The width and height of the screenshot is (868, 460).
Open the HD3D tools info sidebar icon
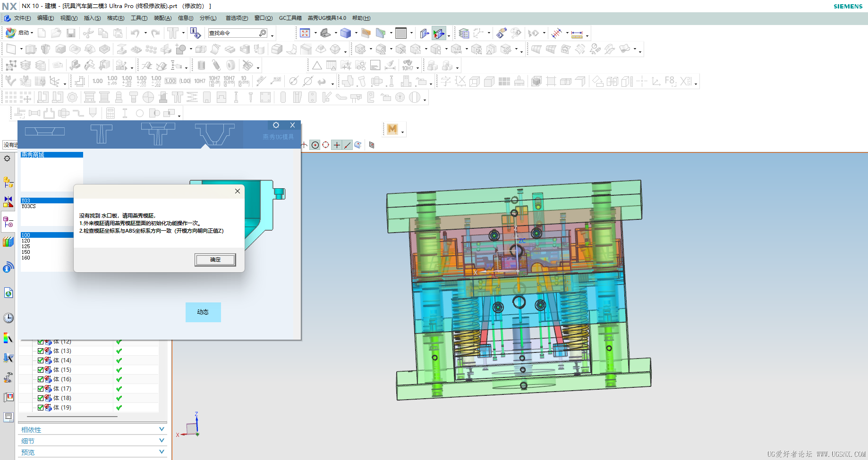(9, 267)
